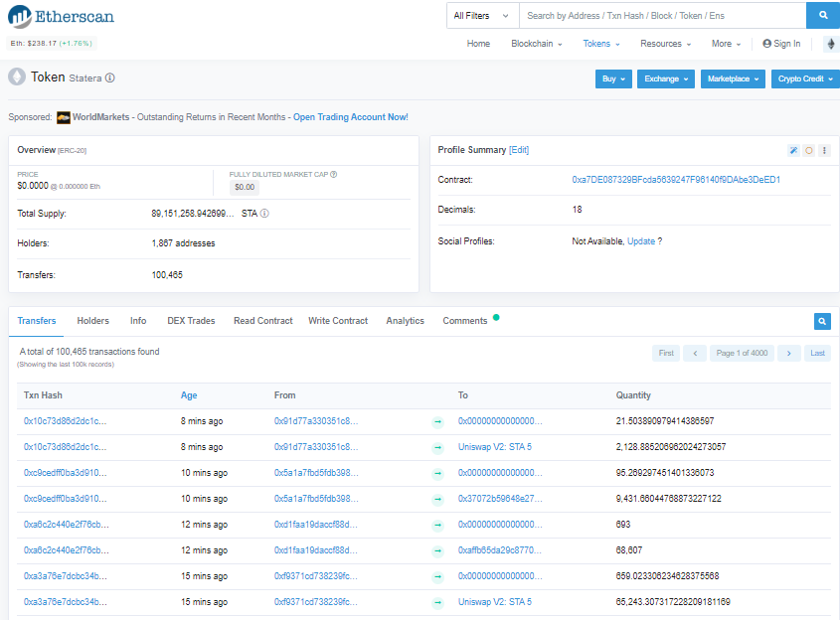The image size is (840, 620).
Task: Click the arrow icon in the 2,128.885 quantity row
Action: coord(437,447)
